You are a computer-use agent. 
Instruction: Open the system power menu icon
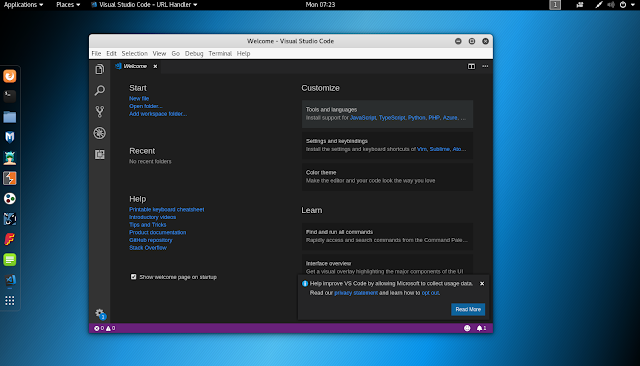coord(623,5)
